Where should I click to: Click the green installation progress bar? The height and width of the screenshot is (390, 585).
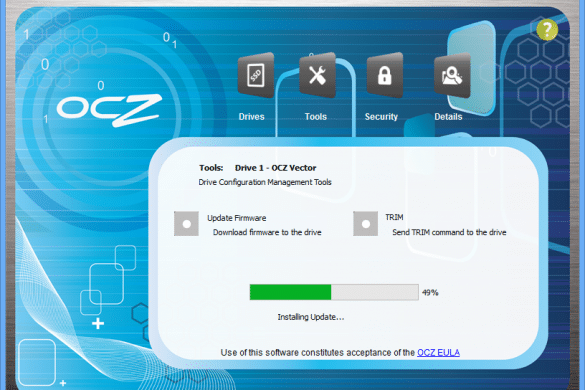334,292
